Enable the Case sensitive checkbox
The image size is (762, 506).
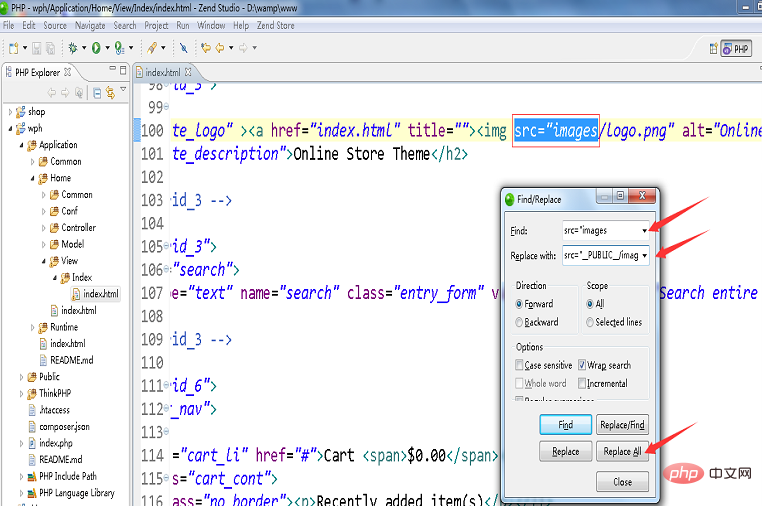519,365
